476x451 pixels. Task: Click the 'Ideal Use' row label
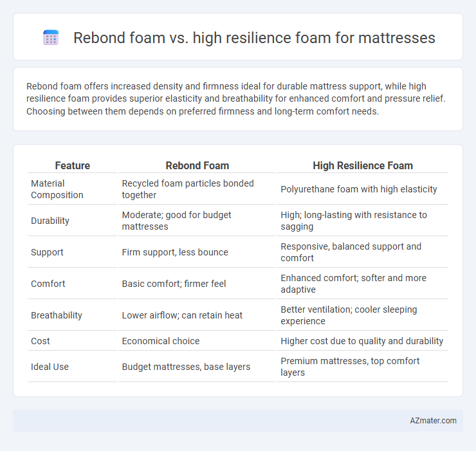pos(50,367)
